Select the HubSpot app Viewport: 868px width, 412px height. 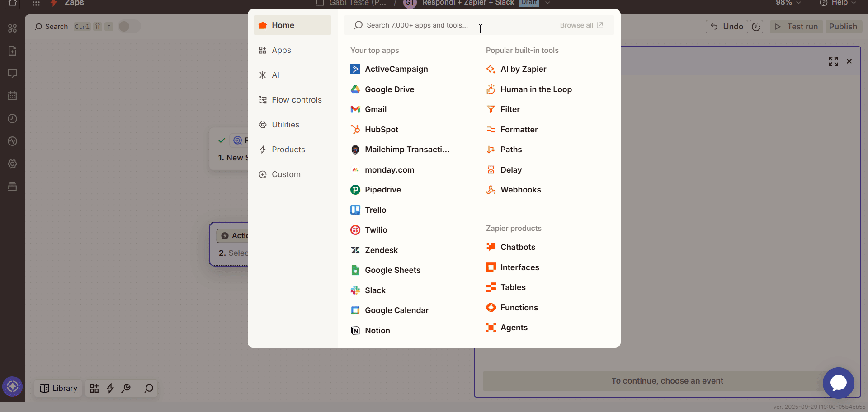pos(374,130)
